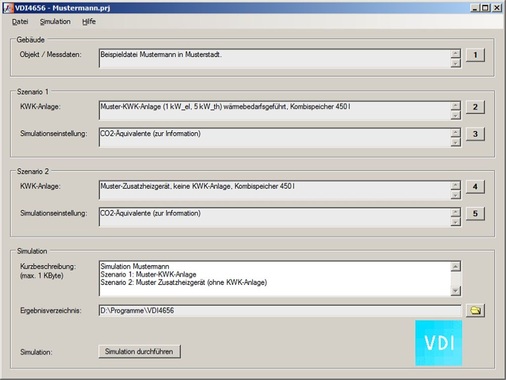Click down arrow of Szenario 2 KWK-Anlage scrollbar

point(456,195)
